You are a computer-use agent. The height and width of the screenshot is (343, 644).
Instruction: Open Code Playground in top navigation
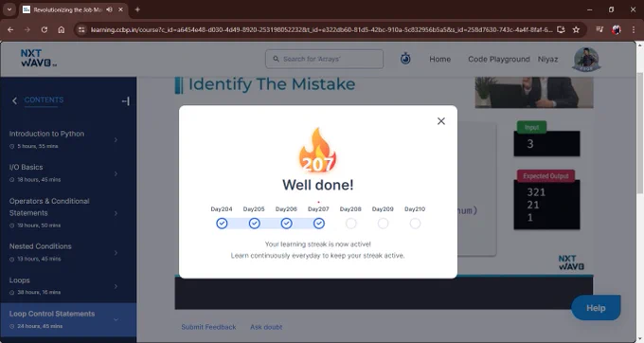(499, 59)
